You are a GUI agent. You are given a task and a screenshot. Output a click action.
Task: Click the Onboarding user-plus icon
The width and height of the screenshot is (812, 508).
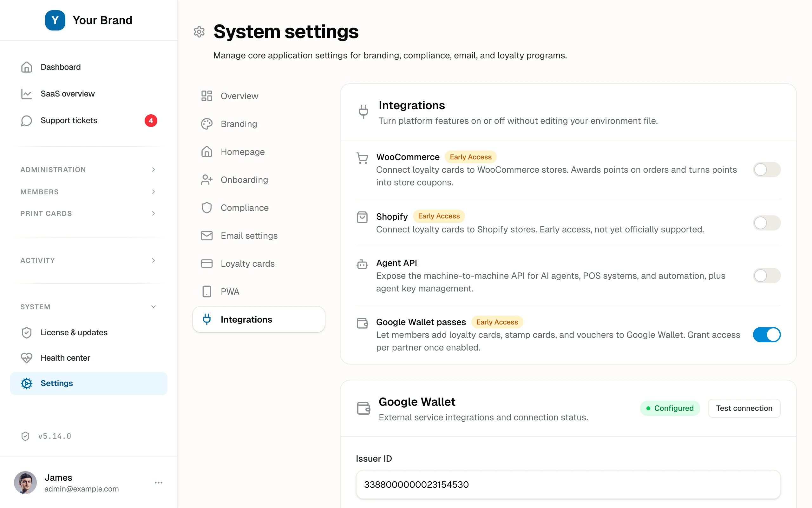click(x=207, y=180)
